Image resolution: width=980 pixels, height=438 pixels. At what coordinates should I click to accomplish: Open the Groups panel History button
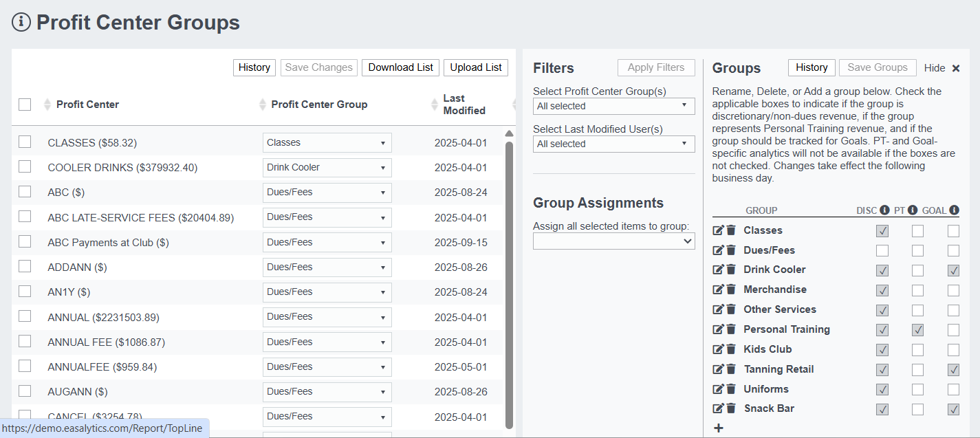(812, 67)
